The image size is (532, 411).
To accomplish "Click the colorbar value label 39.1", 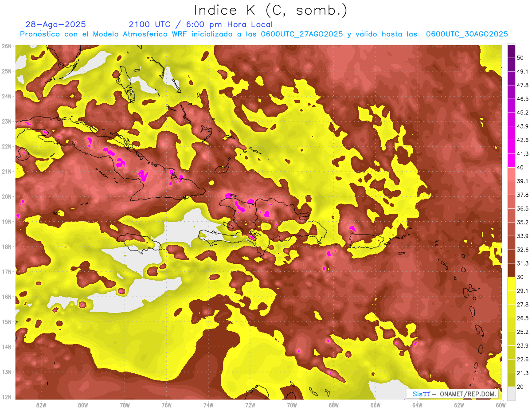I will coord(523,181).
